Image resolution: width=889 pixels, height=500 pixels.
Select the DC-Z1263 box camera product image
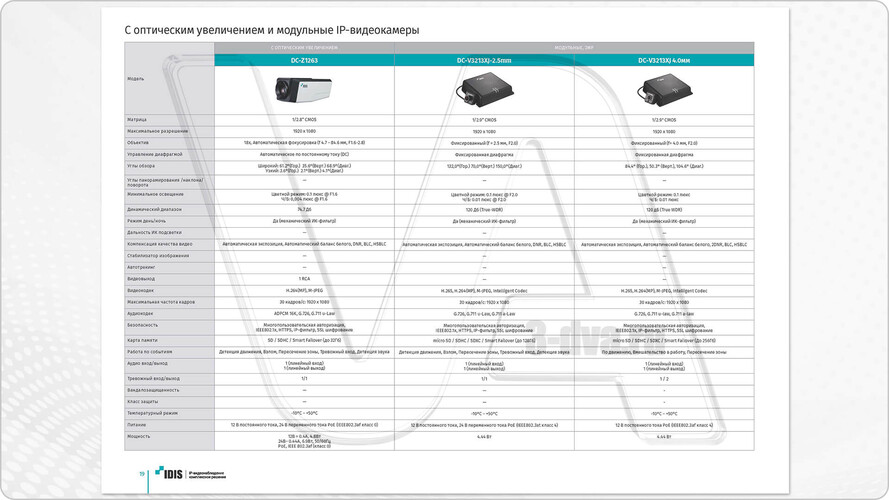303,90
